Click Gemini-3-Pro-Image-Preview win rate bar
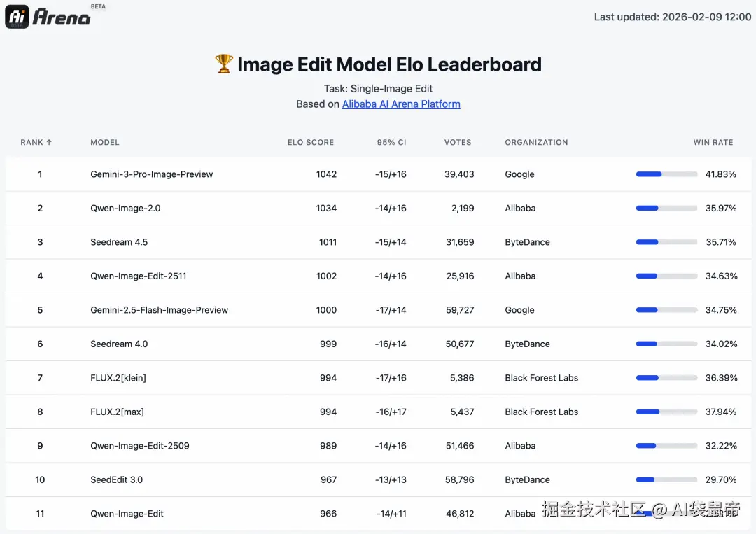The width and height of the screenshot is (756, 534). point(666,174)
